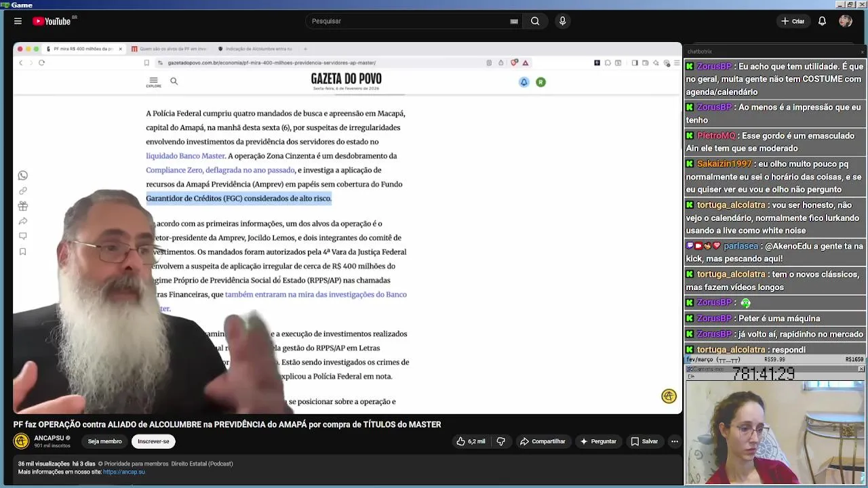The height and width of the screenshot is (488, 868).
Task: Select parlasea username in chat
Action: pos(741,246)
